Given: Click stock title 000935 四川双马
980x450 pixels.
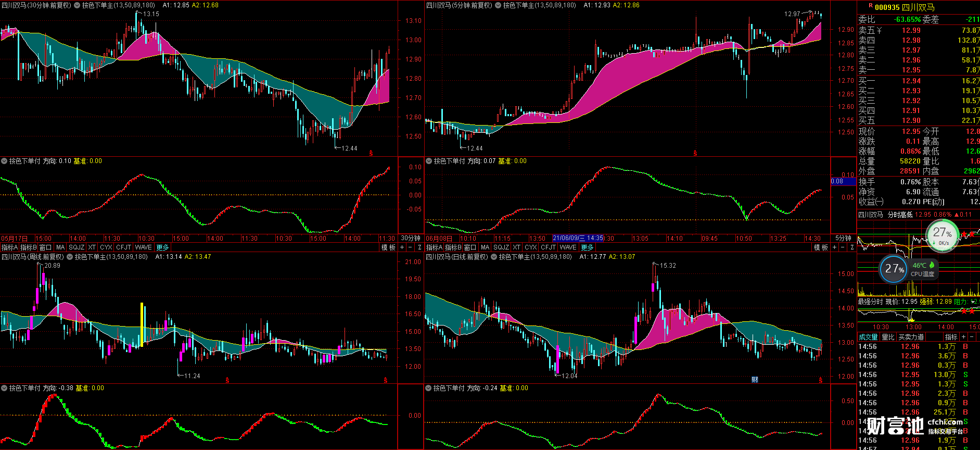Looking at the screenshot, I should tap(905, 7).
